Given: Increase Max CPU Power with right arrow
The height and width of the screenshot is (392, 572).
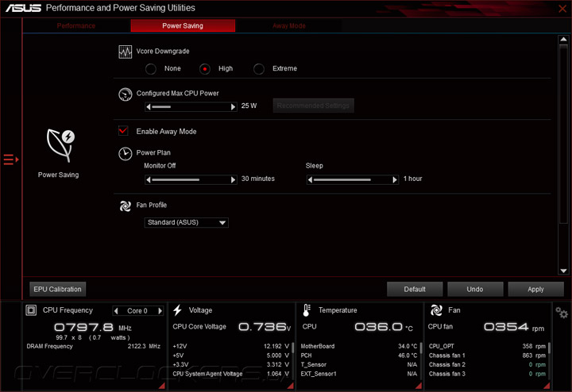Looking at the screenshot, I should click(233, 107).
